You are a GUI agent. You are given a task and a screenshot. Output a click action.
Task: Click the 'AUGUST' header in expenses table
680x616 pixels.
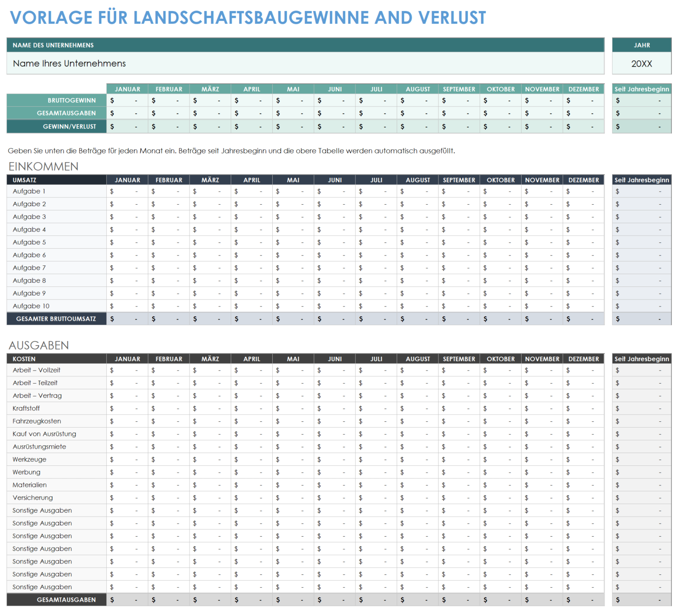(x=418, y=359)
